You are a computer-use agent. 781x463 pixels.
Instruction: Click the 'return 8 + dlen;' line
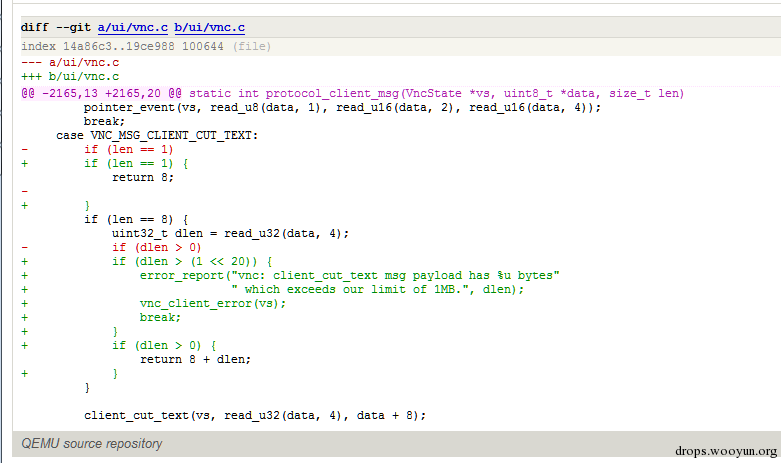(x=195, y=359)
